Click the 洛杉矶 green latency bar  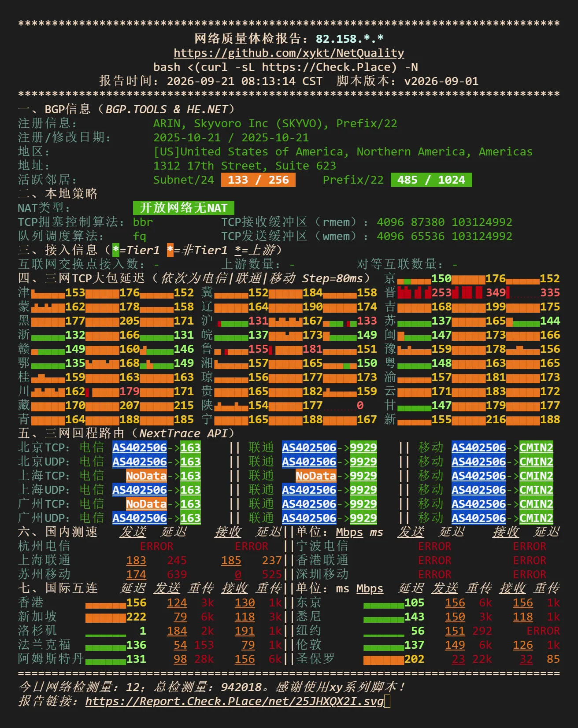(106, 635)
